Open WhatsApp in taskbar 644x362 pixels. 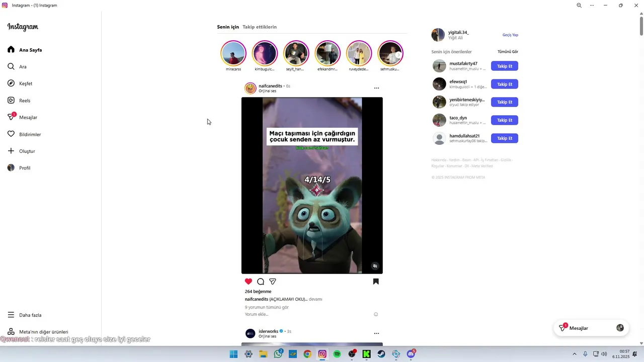point(278,354)
